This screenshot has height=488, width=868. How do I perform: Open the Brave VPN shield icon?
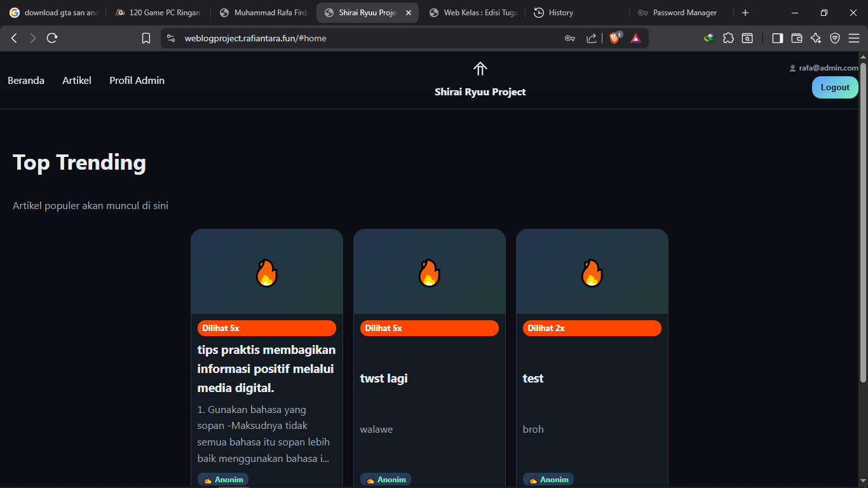[834, 38]
